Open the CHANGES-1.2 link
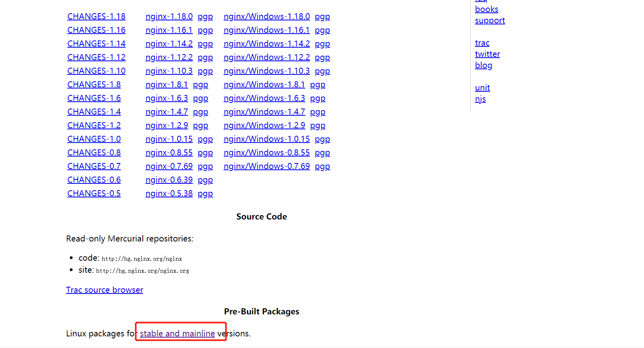This screenshot has width=644, height=348. (x=94, y=125)
